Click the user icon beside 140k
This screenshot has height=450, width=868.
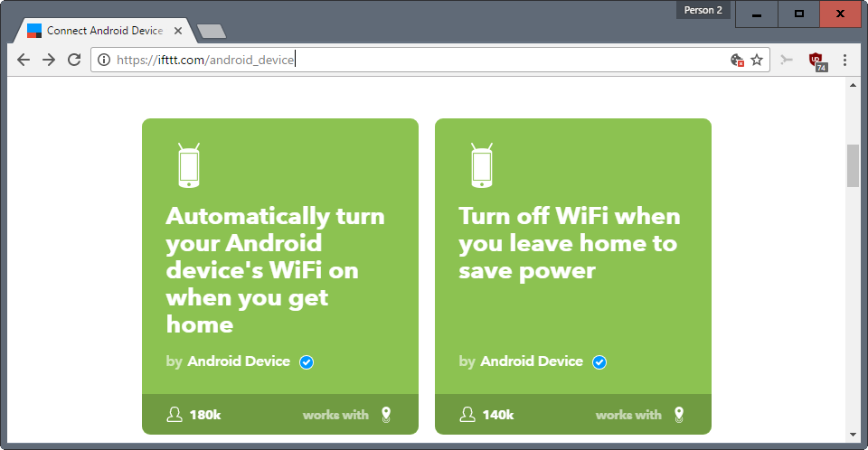(467, 415)
